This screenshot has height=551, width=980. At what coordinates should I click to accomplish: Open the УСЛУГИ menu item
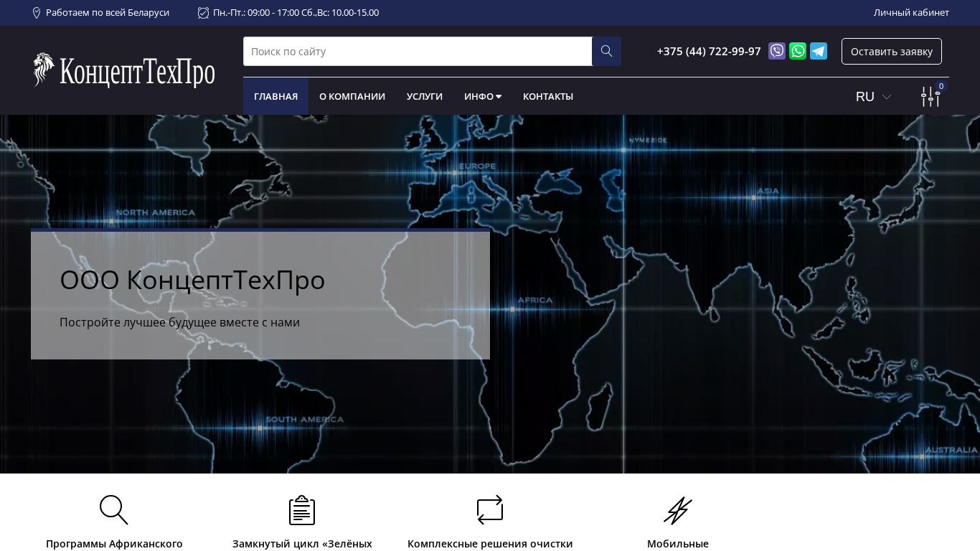point(425,96)
